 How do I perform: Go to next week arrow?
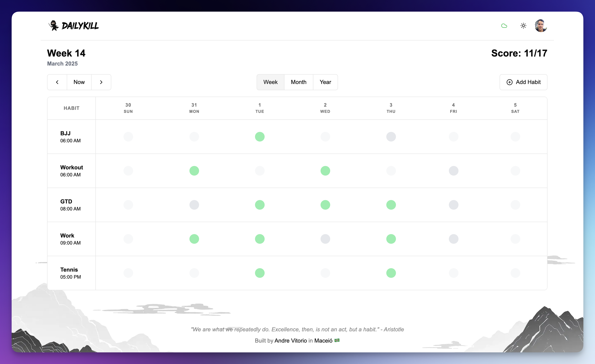pyautogui.click(x=101, y=82)
